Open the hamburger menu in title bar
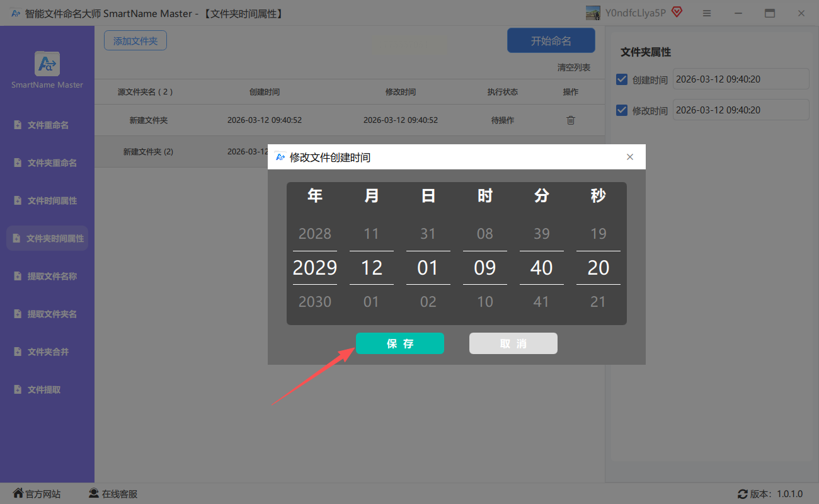The image size is (819, 504). click(707, 13)
